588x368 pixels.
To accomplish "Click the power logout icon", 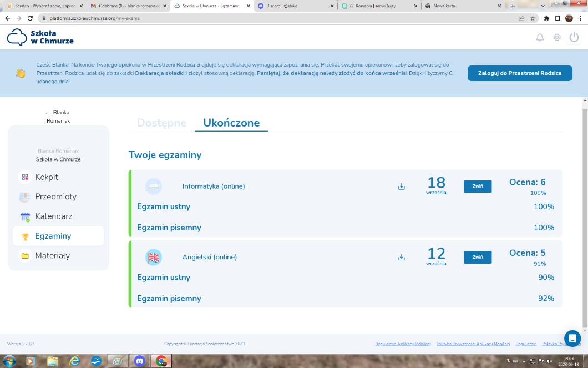I will pos(574,38).
